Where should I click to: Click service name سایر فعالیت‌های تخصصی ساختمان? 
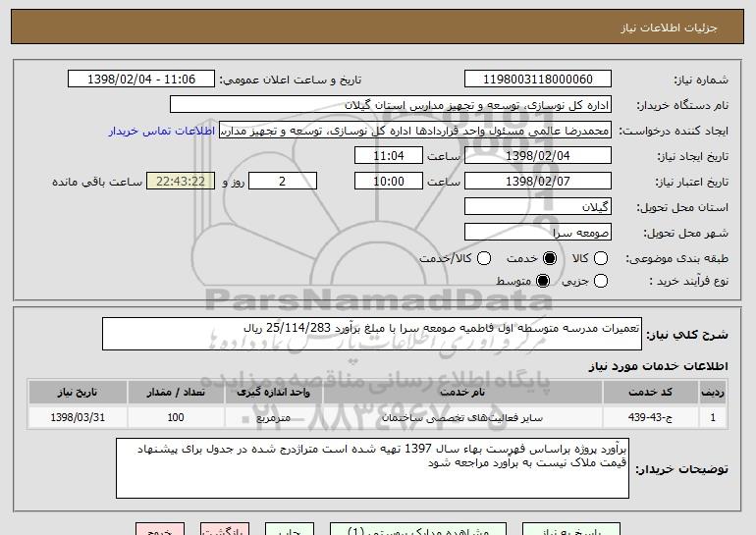pos(462,417)
